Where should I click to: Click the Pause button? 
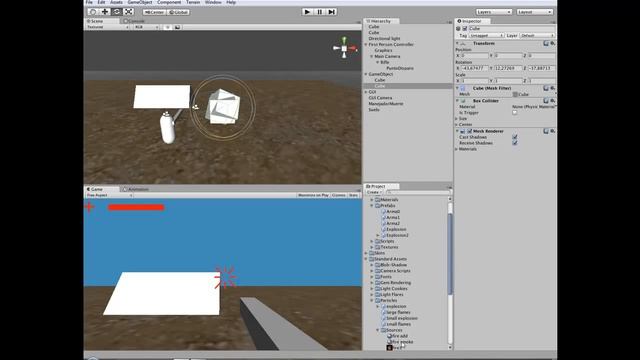click(x=320, y=12)
